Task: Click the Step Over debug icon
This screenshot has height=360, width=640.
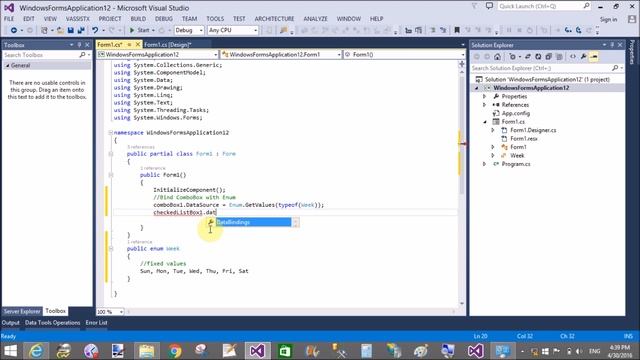Action: [x=578, y=30]
